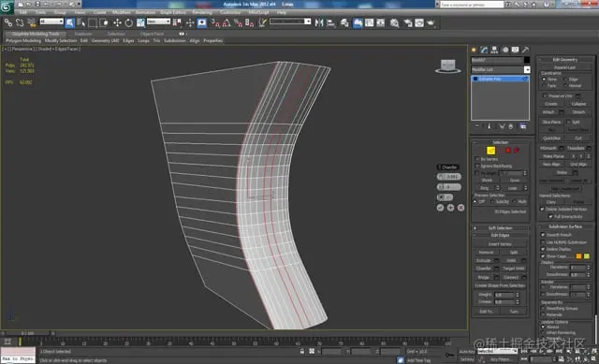Viewport: 599px width, 364px height.
Task: Confirm chamfer with the OK checkmark
Action: coord(440,208)
